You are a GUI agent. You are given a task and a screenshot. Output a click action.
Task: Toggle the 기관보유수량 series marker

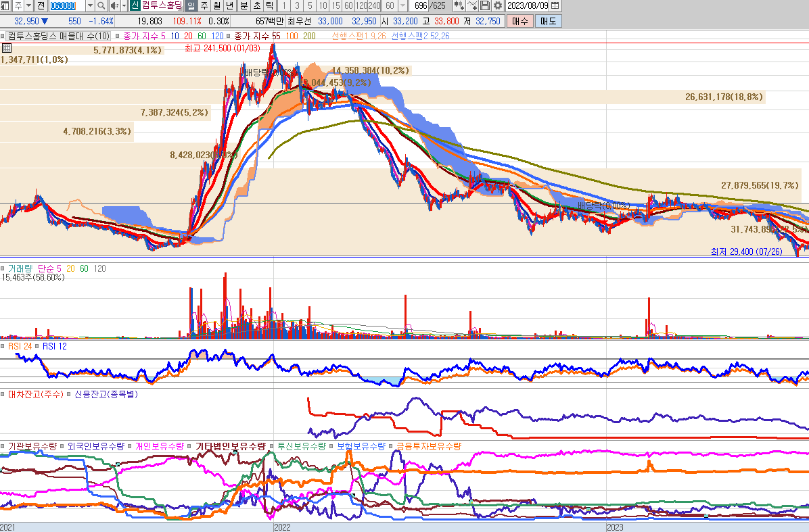[x=3, y=446]
